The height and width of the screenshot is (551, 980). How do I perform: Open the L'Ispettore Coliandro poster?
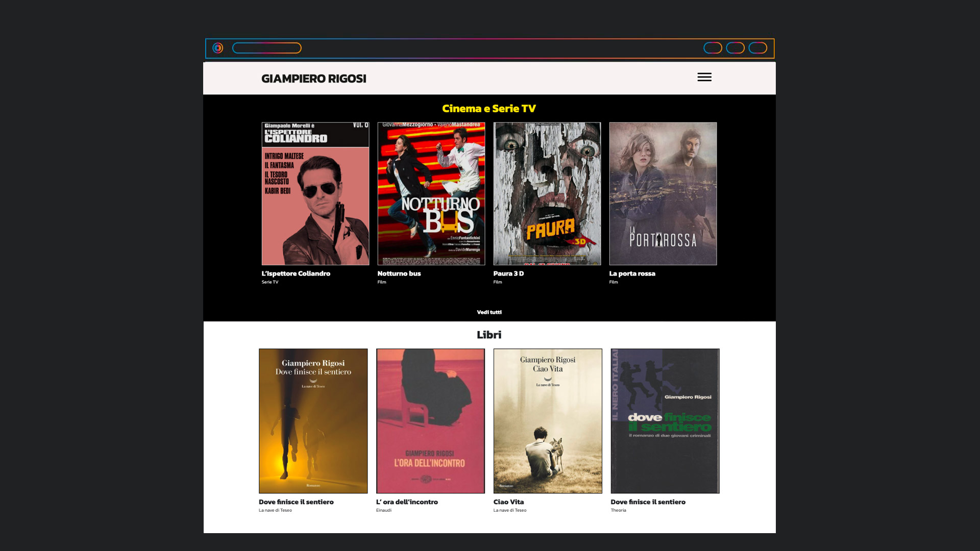tap(315, 193)
